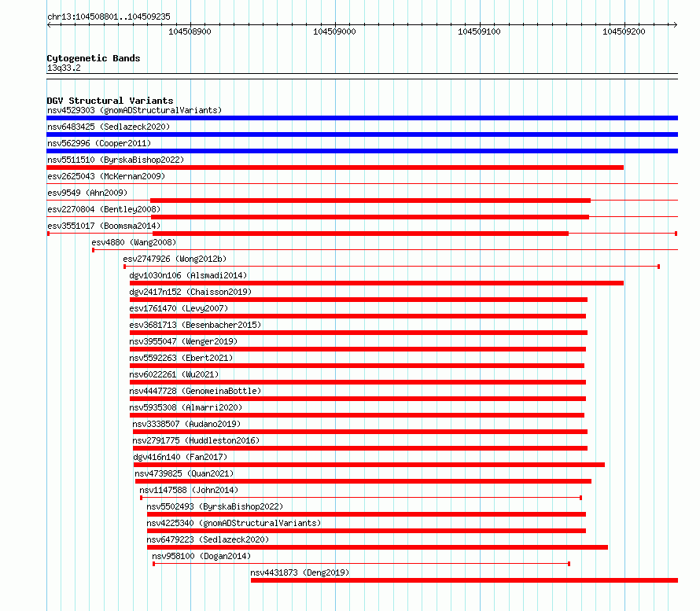
Task: Open nsv4225340 (gnomADStructuralVariants) entry
Action: (234, 523)
